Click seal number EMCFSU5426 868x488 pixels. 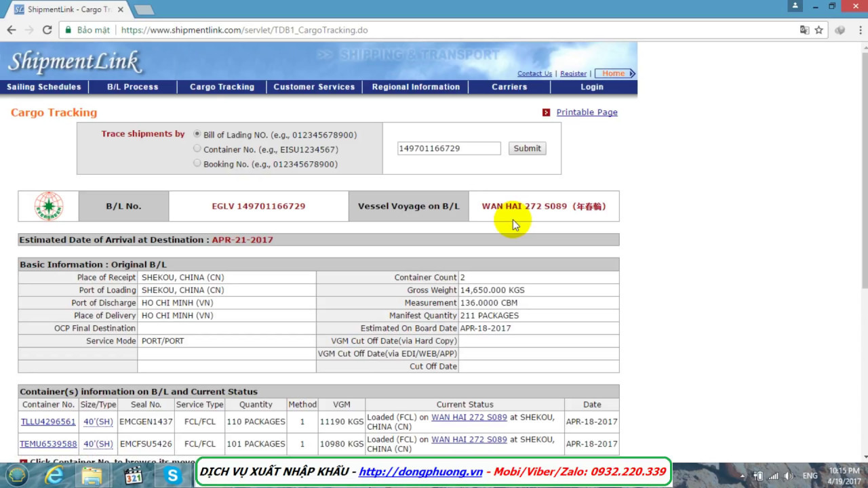(146, 444)
